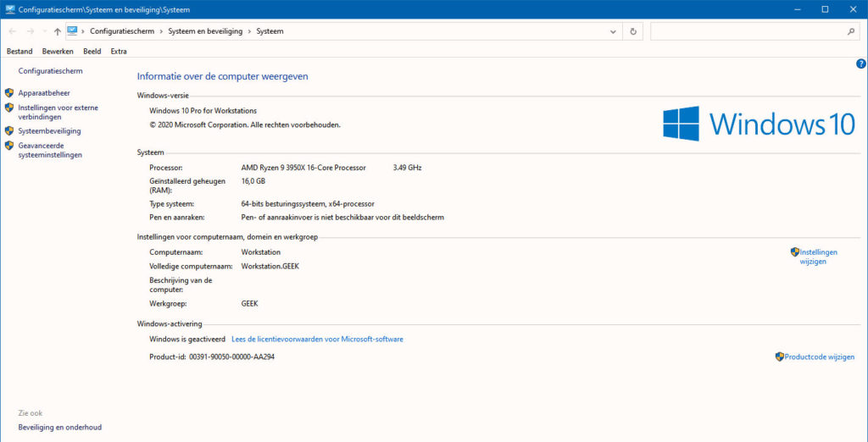Open Systeembeveiliging link

tap(49, 131)
